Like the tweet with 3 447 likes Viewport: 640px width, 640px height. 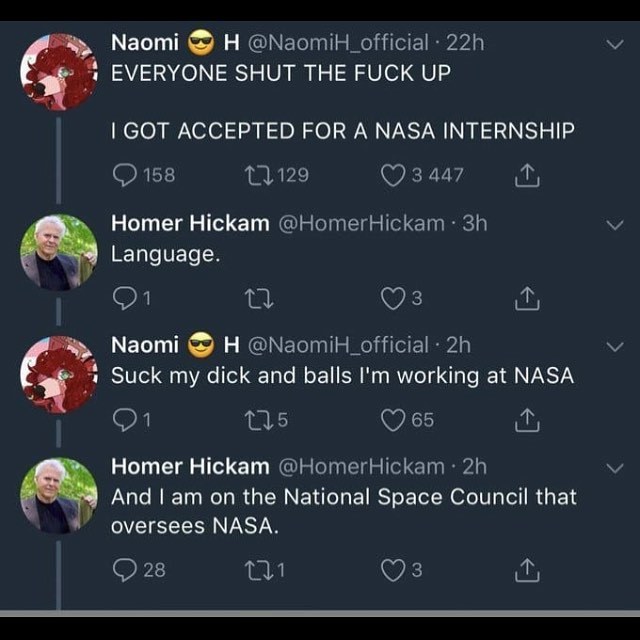pos(394,176)
